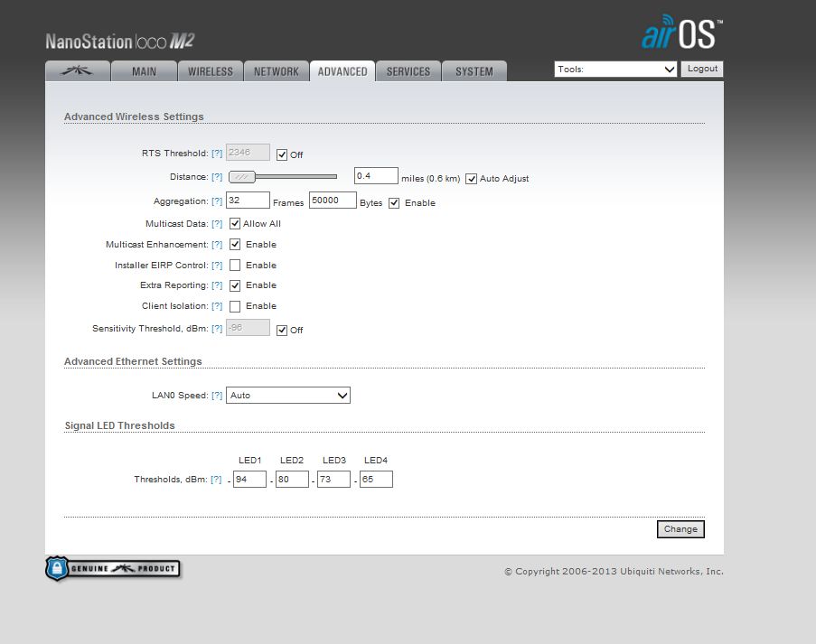Open help for Aggregation
This screenshot has width=816, height=644.
point(217,201)
